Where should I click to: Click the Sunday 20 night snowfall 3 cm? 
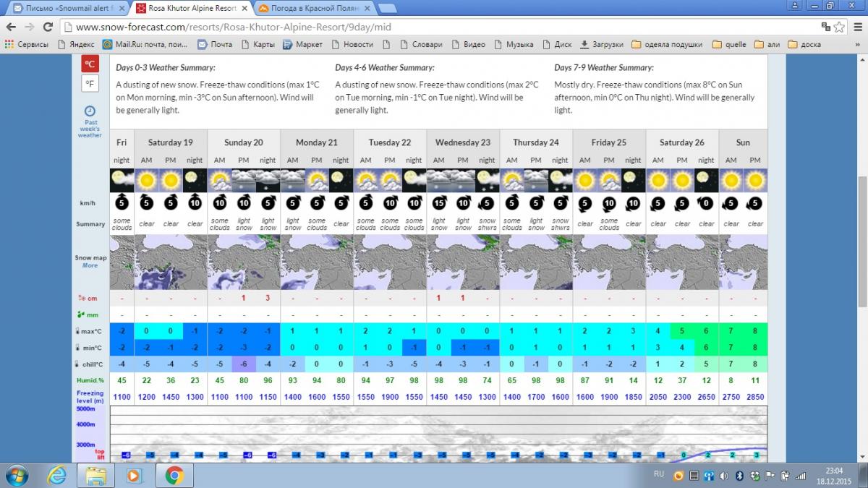[268, 298]
